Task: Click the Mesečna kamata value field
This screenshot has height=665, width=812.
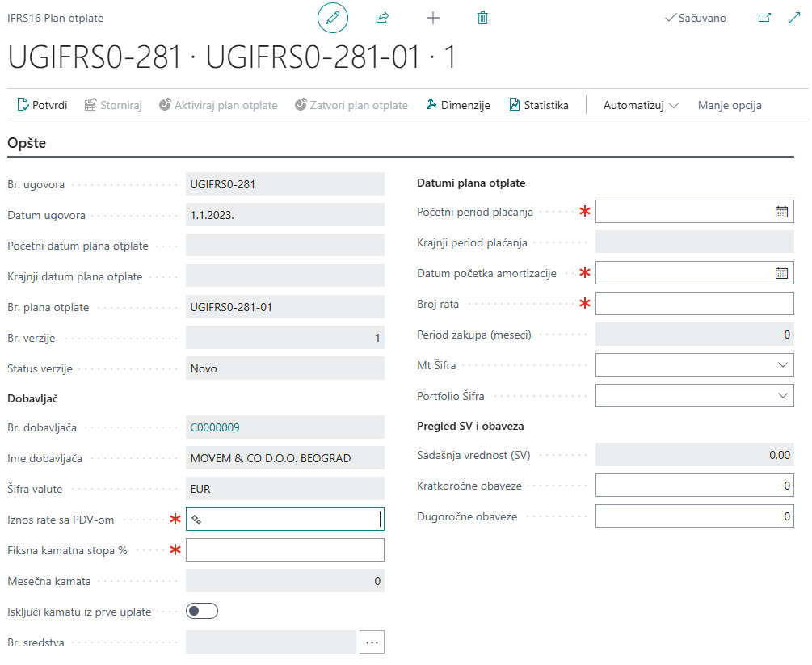Action: click(x=285, y=581)
